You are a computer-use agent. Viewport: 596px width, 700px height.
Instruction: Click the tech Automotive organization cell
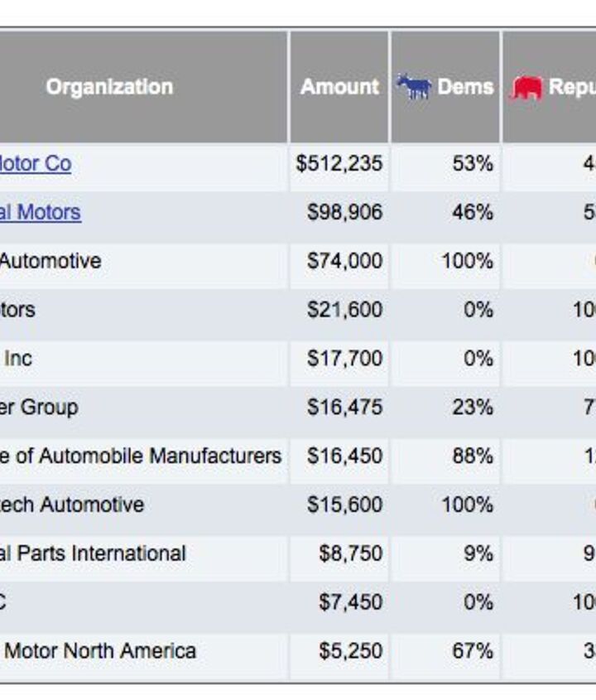72,504
